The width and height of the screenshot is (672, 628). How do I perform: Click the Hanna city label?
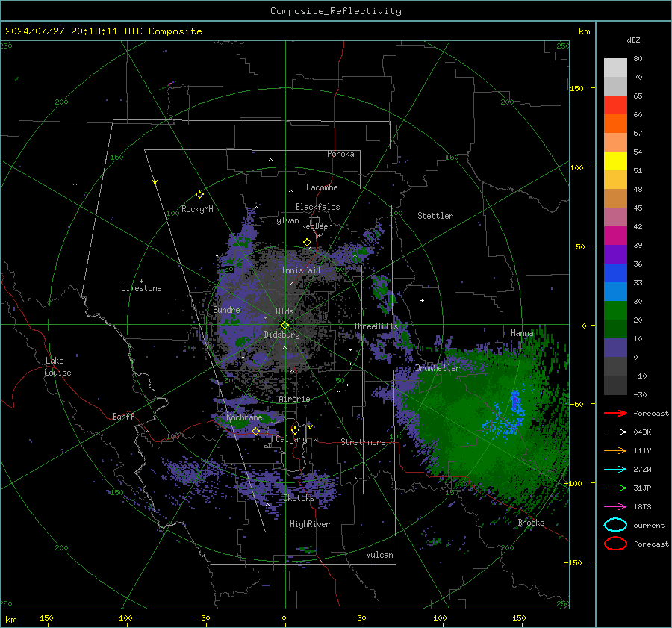click(x=522, y=333)
